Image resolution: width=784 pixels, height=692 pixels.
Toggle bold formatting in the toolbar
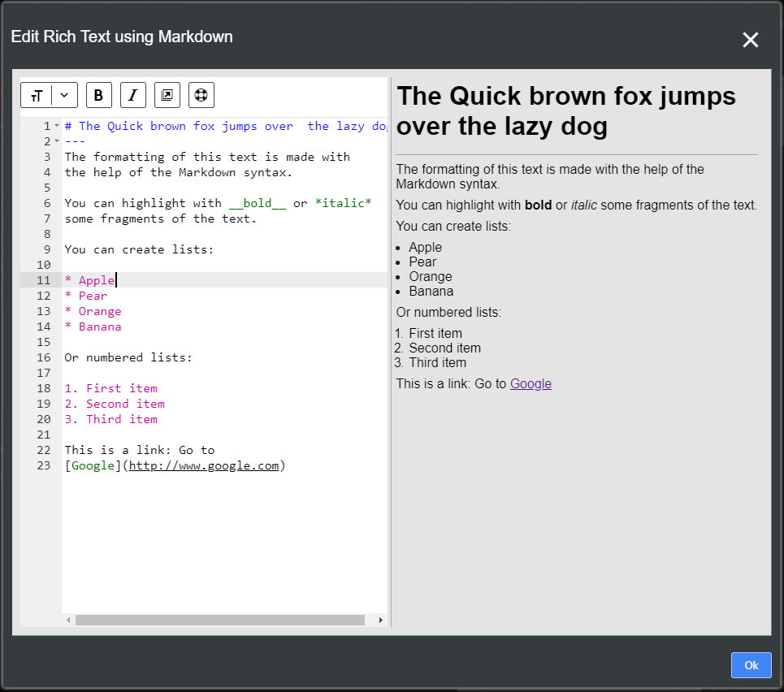[x=98, y=95]
